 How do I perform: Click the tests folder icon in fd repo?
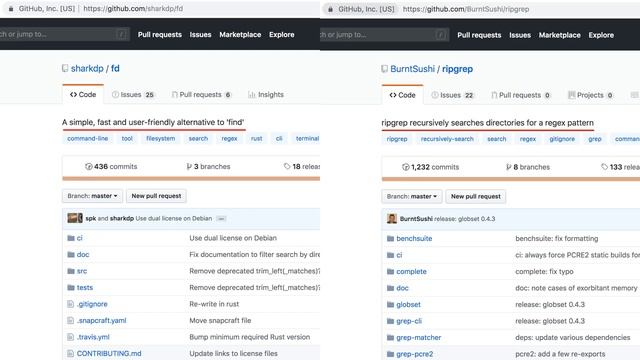click(x=71, y=287)
